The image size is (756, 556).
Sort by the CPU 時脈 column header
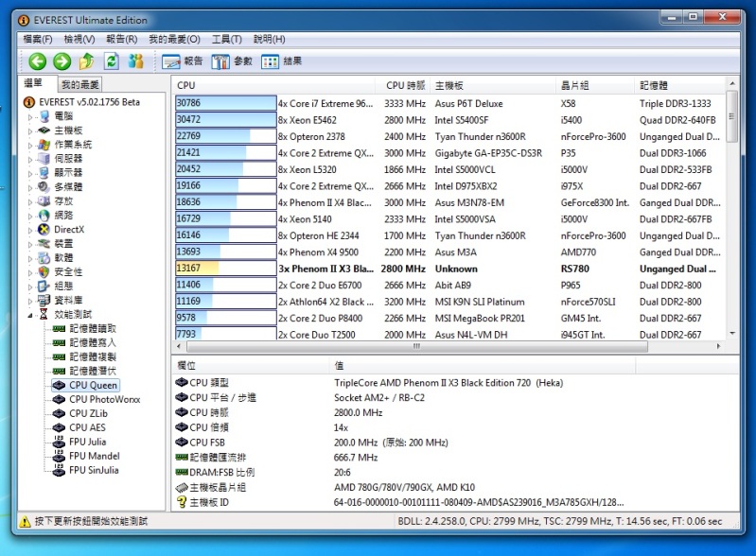(x=402, y=85)
